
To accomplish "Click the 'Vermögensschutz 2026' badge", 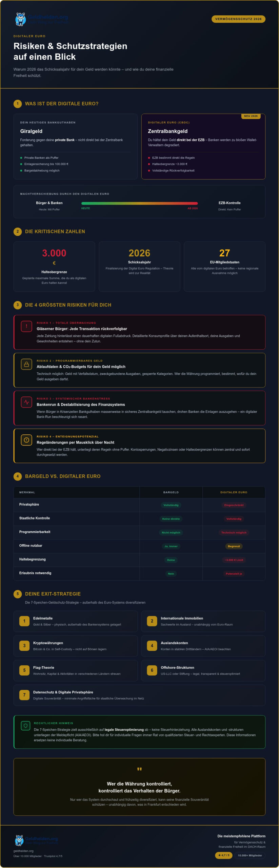I will click(x=238, y=19).
